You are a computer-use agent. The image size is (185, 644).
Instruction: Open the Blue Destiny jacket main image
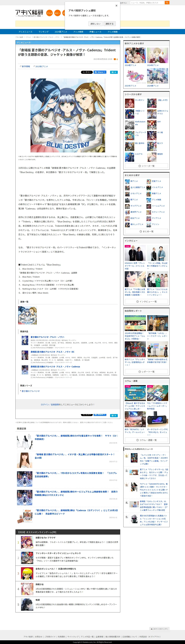[x=68, y=115]
